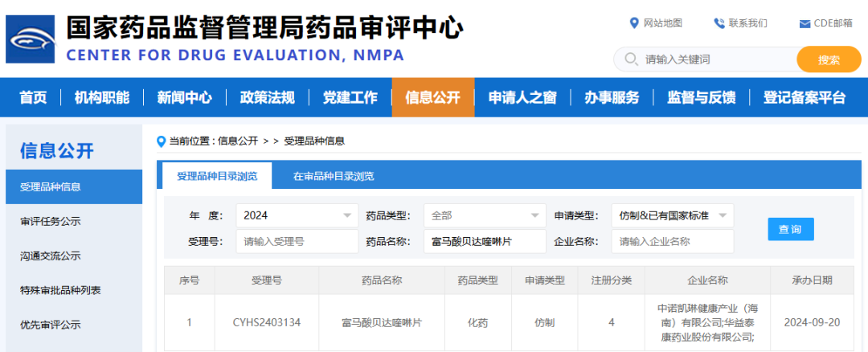Open 新闻中心 in the navigation bar
Viewport: 868px width, 352px height.
tap(184, 97)
